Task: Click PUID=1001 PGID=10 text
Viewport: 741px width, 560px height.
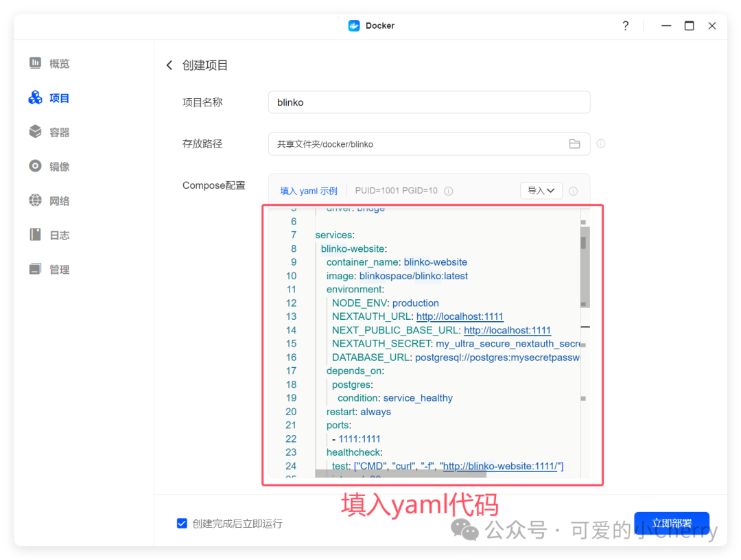Action: pyautogui.click(x=397, y=191)
